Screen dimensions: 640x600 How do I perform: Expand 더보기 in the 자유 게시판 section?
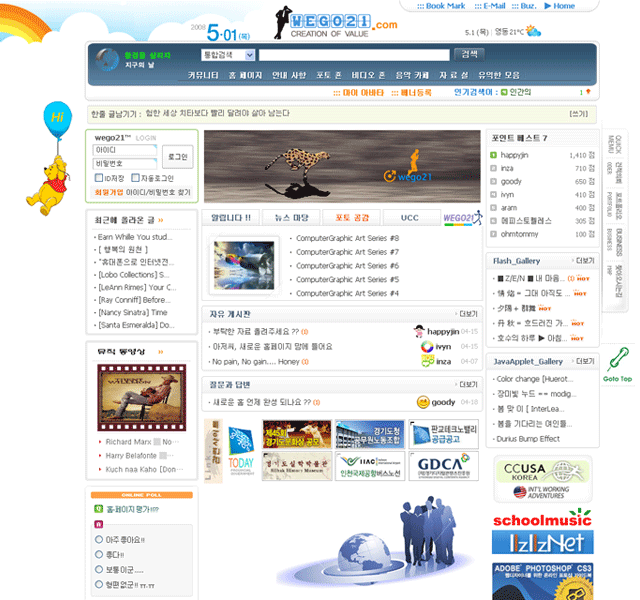click(467, 313)
